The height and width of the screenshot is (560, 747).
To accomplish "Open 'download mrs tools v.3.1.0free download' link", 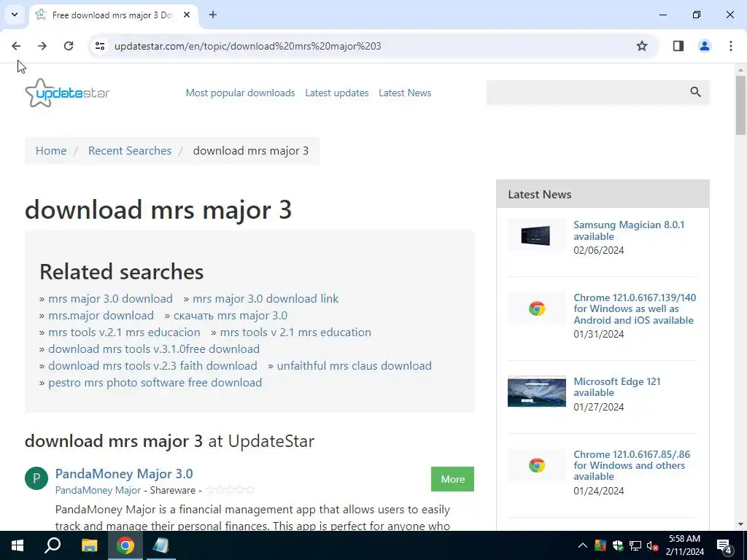I will pyautogui.click(x=154, y=349).
